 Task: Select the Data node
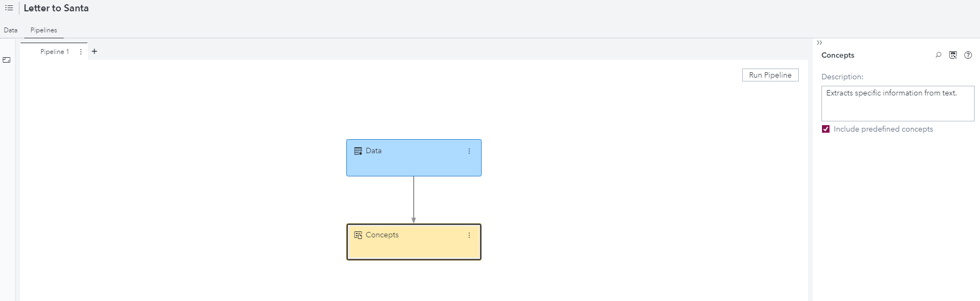pos(414,162)
